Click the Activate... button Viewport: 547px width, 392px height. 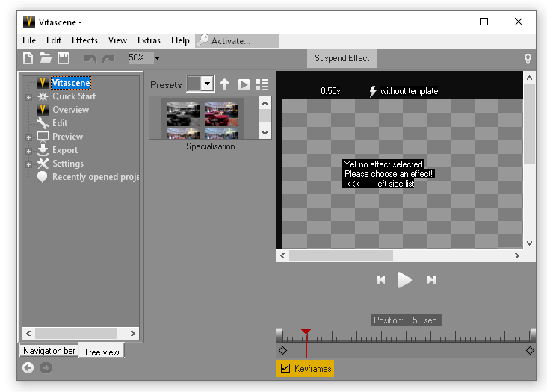click(x=237, y=41)
